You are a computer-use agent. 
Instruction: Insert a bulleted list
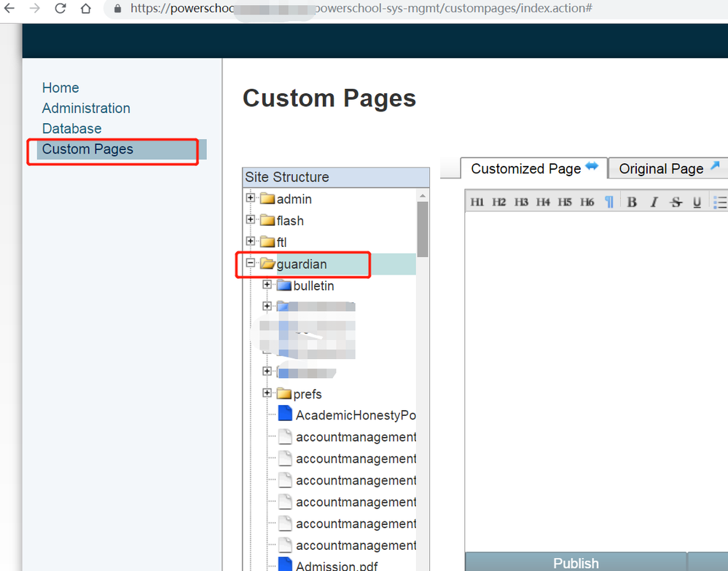tap(720, 202)
